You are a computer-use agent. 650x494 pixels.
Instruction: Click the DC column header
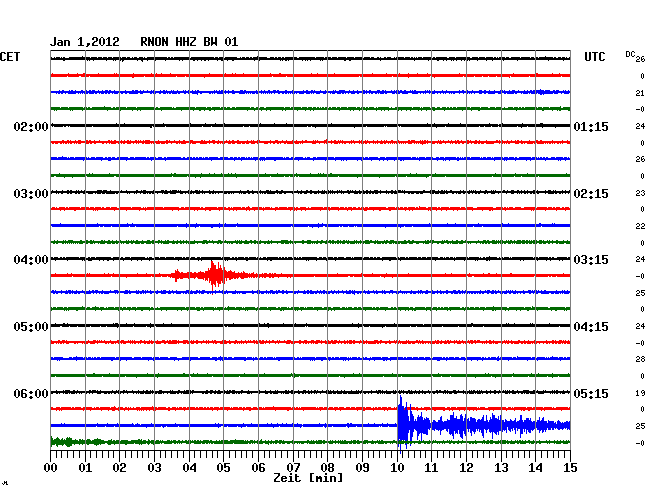coord(630,54)
